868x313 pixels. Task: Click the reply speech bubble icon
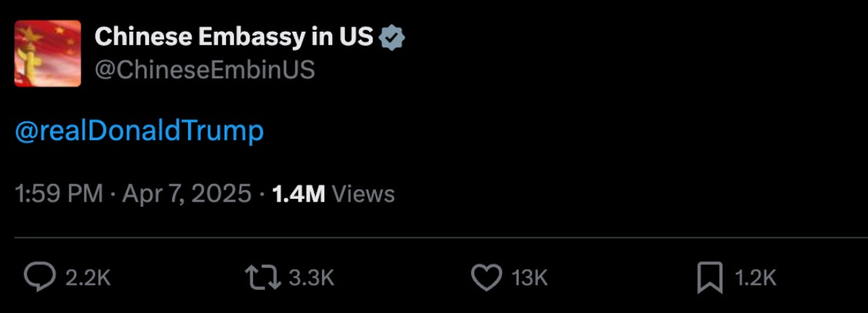coord(40,278)
